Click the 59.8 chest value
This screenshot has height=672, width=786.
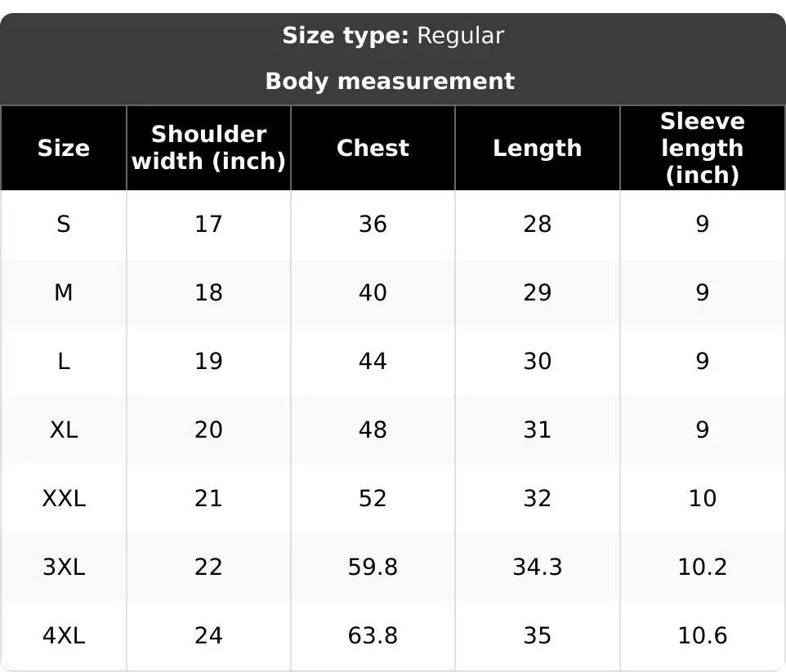coord(373,567)
